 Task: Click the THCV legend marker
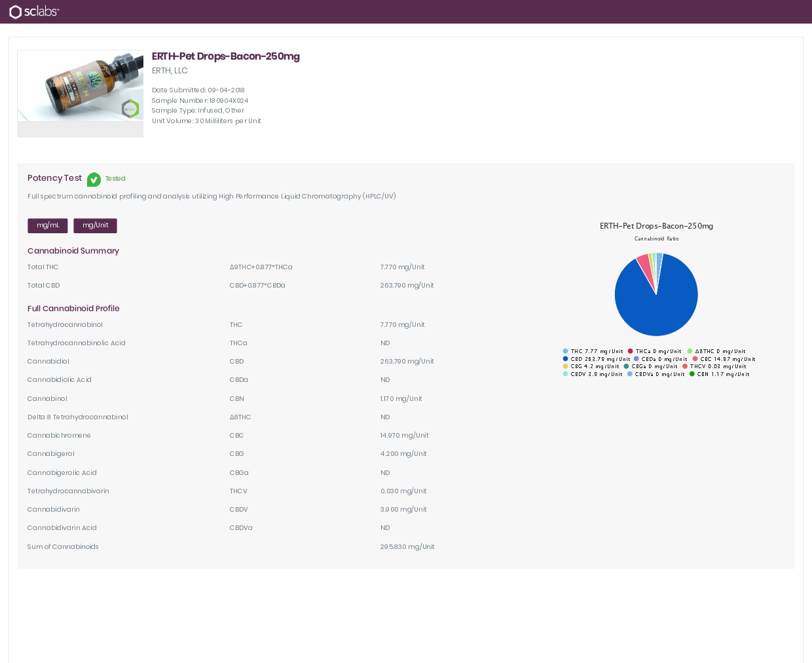(685, 367)
